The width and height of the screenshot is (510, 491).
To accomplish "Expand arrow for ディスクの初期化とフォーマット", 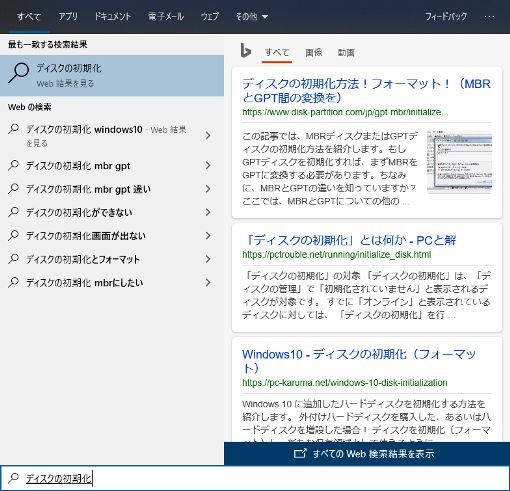I will pos(208,259).
